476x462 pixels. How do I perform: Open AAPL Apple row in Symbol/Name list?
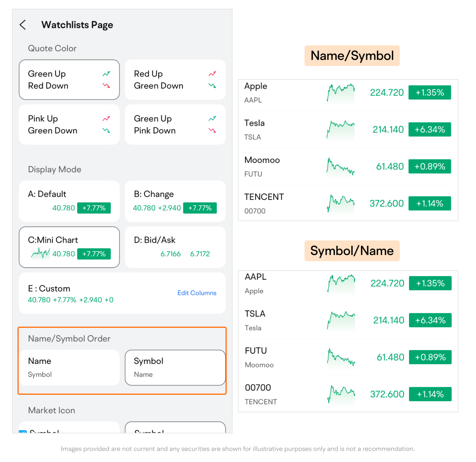tap(348, 286)
